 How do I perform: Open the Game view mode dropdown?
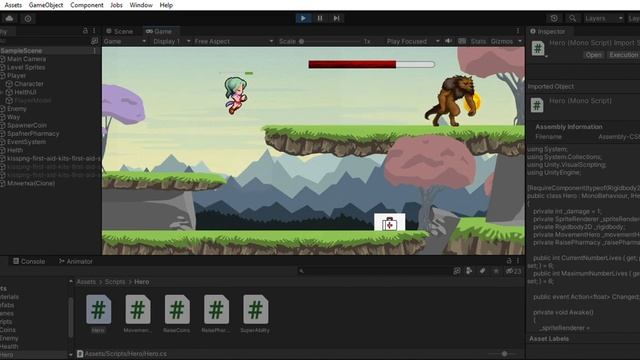pos(124,41)
